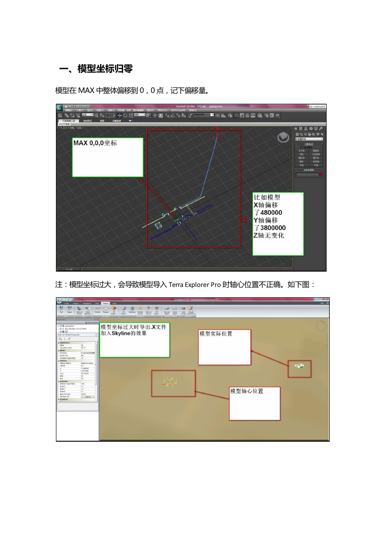The height and width of the screenshot is (554, 392).
Task: Select the Move tool in 3ds Max toolbar
Action: coord(120,115)
